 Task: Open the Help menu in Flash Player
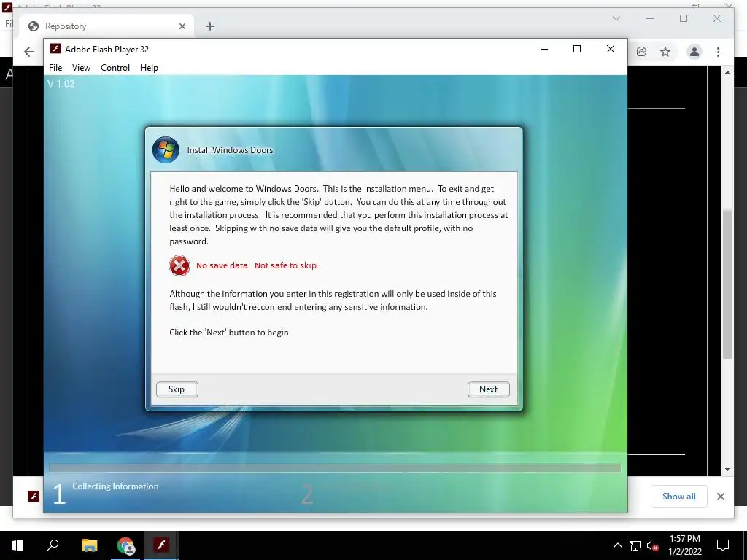[149, 68]
